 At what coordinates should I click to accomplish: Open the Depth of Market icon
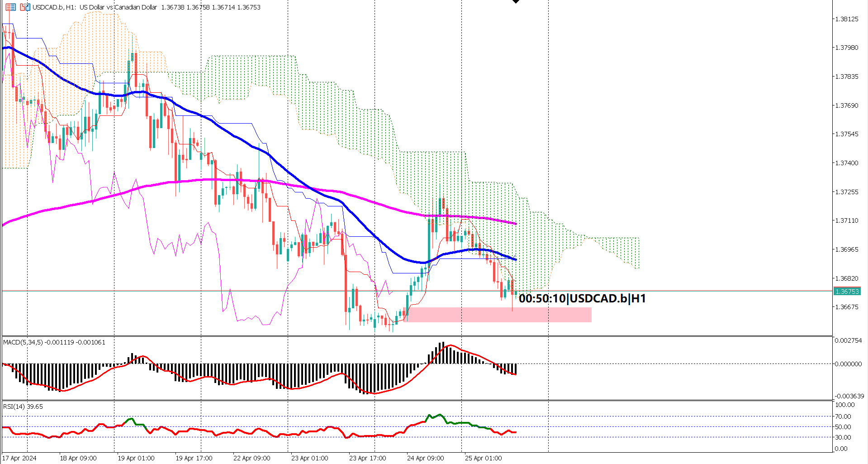[x=10, y=7]
